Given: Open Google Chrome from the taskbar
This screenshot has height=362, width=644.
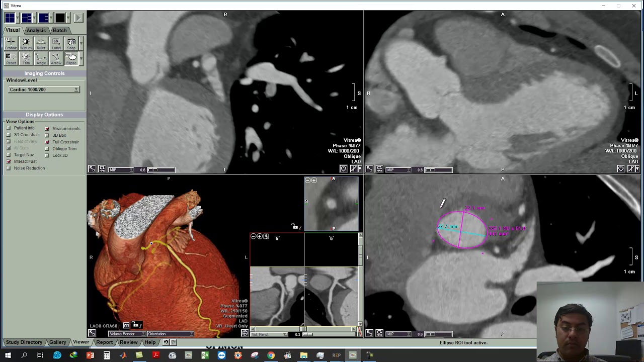Looking at the screenshot, I should pyautogui.click(x=271, y=355).
